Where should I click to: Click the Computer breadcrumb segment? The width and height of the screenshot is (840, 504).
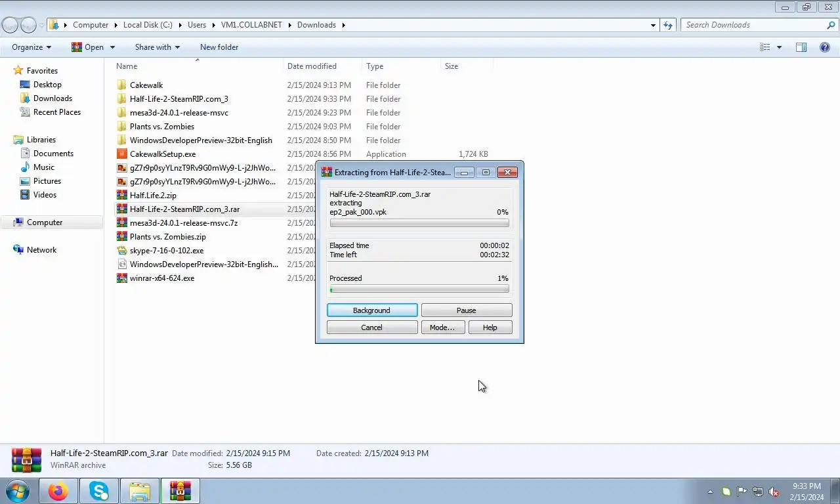[x=91, y=25]
